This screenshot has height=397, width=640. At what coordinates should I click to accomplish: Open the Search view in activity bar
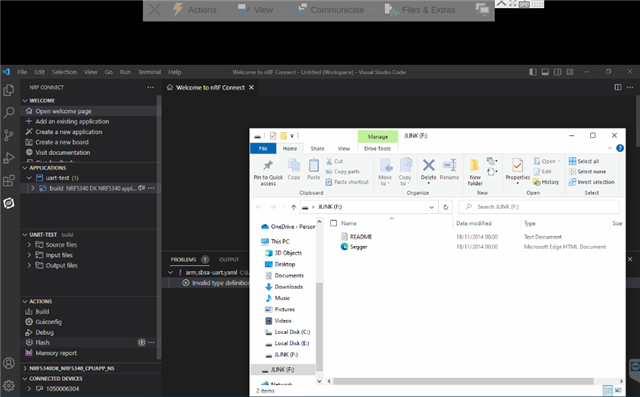pyautogui.click(x=9, y=112)
